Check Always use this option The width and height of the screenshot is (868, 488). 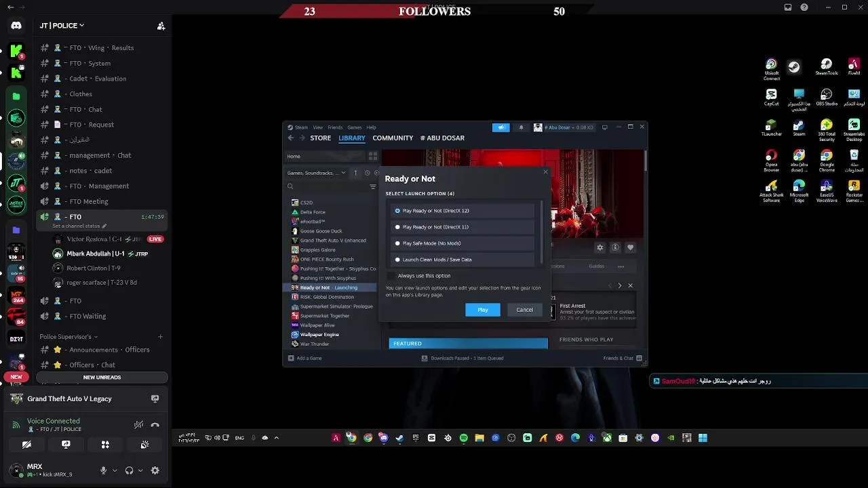[391, 276]
